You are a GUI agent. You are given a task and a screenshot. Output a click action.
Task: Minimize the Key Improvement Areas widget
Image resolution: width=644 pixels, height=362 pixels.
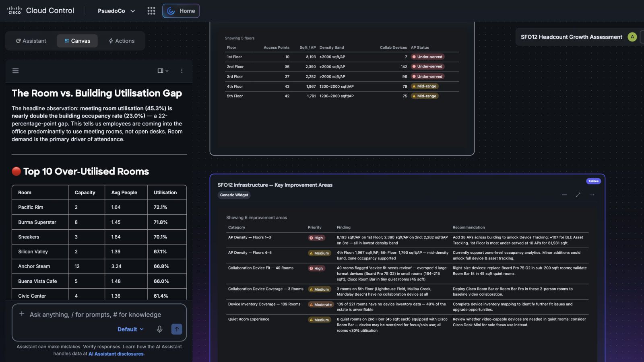(x=564, y=195)
